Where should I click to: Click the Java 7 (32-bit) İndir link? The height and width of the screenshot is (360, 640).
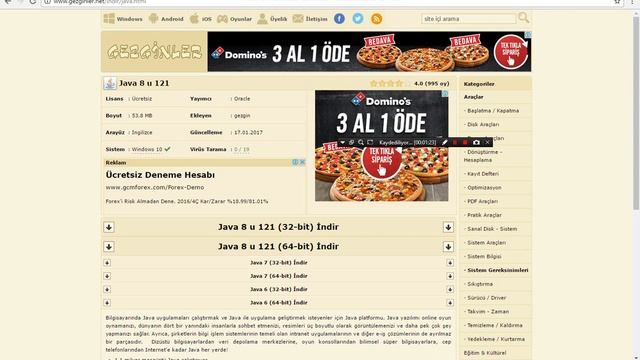279,263
